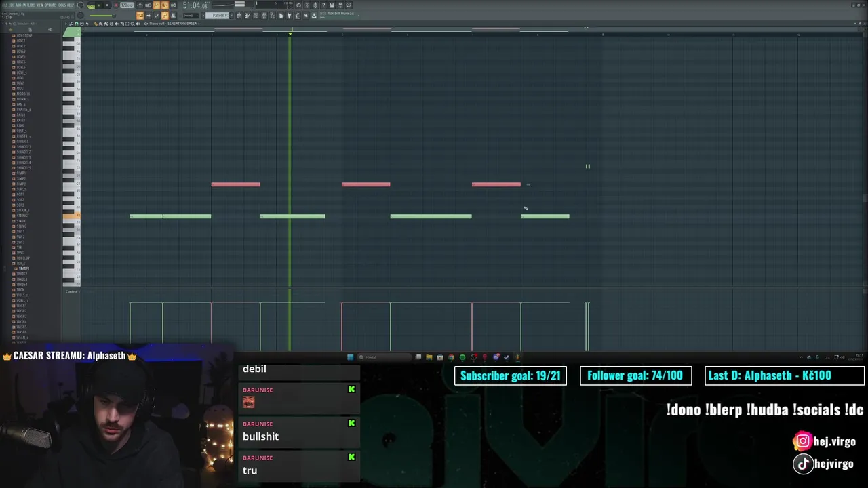The height and width of the screenshot is (488, 868).
Task: Click the Stop transport button
Action: click(x=107, y=5)
